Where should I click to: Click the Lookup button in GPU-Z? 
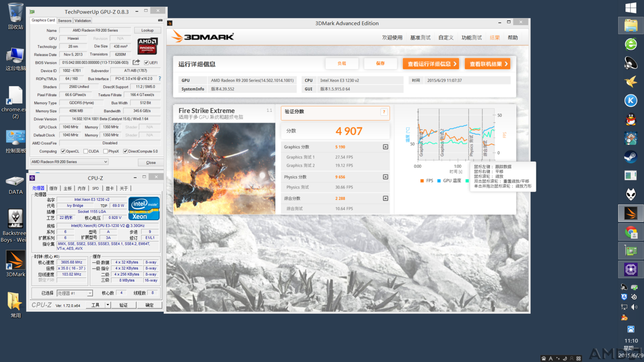click(x=147, y=30)
